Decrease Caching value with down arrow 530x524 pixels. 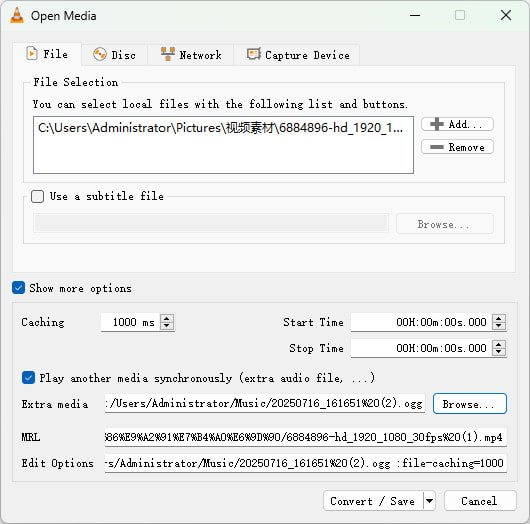click(167, 326)
